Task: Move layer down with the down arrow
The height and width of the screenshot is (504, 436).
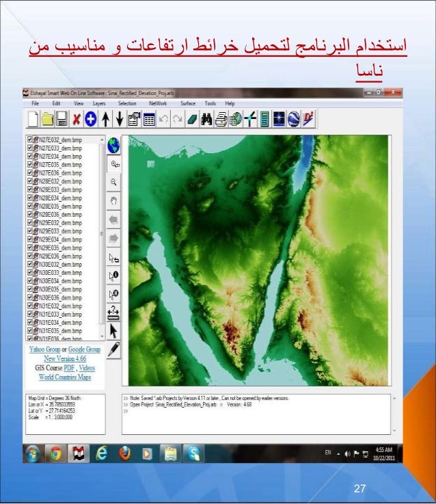Action: coord(120,119)
